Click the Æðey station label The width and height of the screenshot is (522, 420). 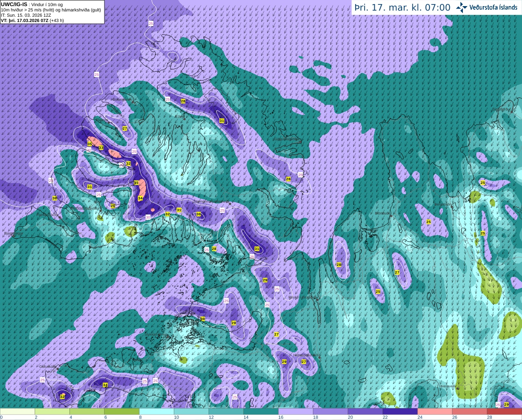pos(179,116)
